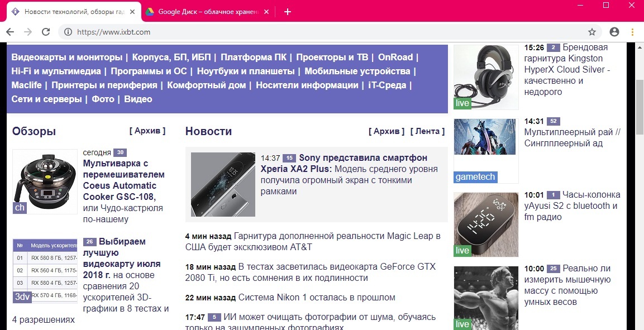This screenshot has height=330, width=644.
Task: Open the Видео section
Action: tap(138, 99)
